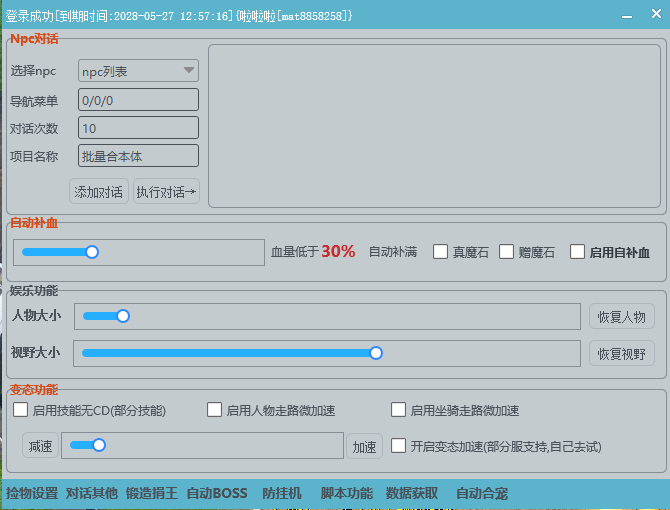Tick 启用人物走路微加速 checkbox

click(x=214, y=410)
